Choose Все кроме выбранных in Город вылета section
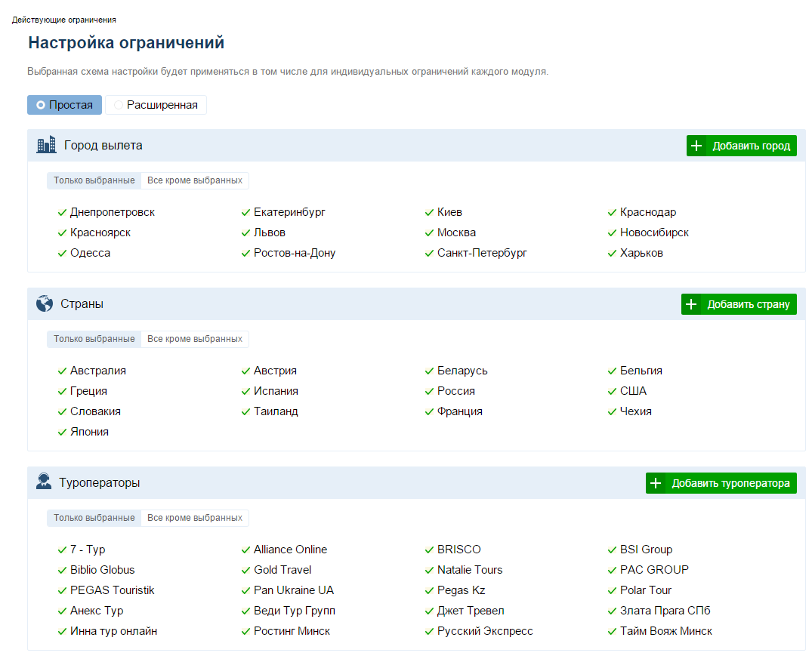This screenshot has height=662, width=812. click(x=195, y=180)
